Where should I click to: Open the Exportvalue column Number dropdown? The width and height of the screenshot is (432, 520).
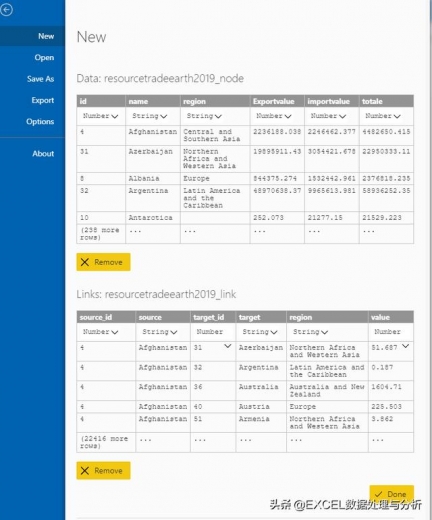274,116
